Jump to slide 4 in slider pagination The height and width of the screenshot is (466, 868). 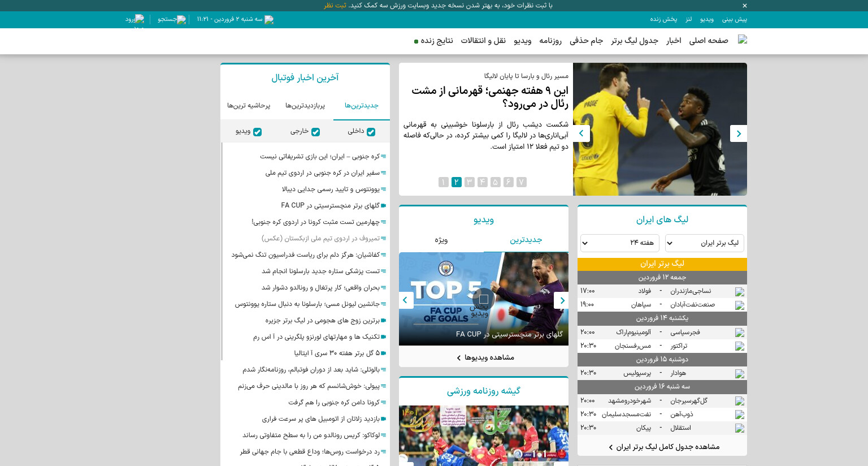(x=483, y=182)
